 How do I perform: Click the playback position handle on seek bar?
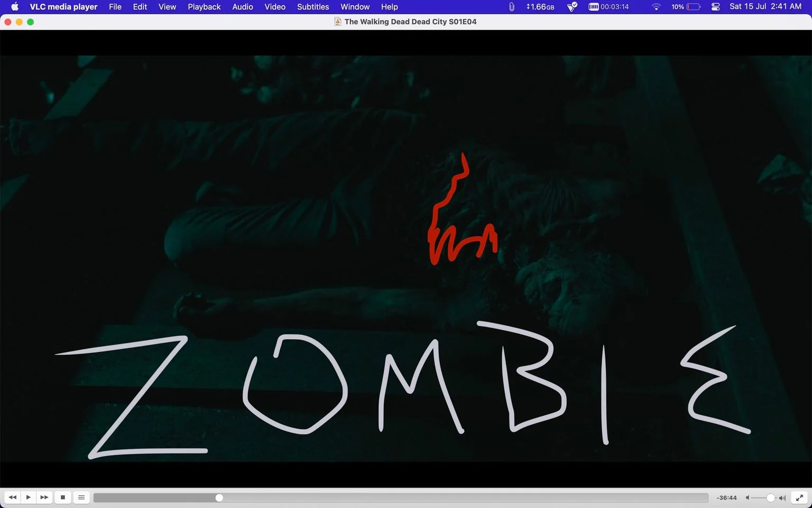click(x=219, y=498)
